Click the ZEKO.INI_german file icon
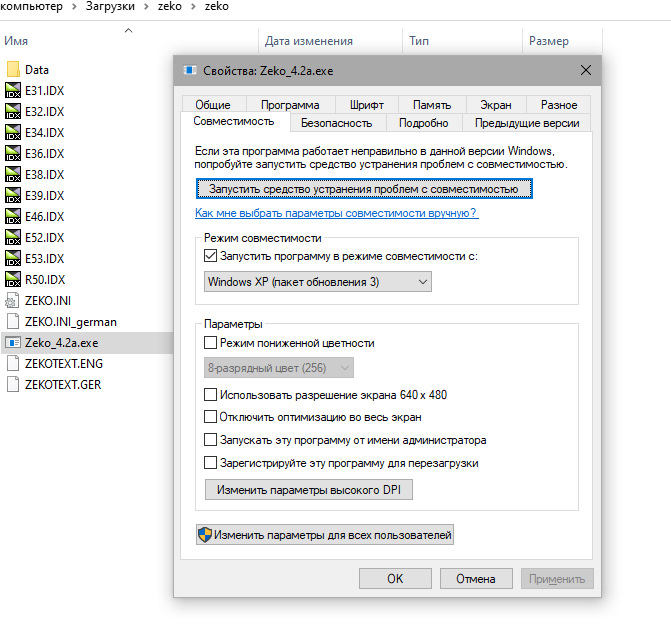 [13, 321]
